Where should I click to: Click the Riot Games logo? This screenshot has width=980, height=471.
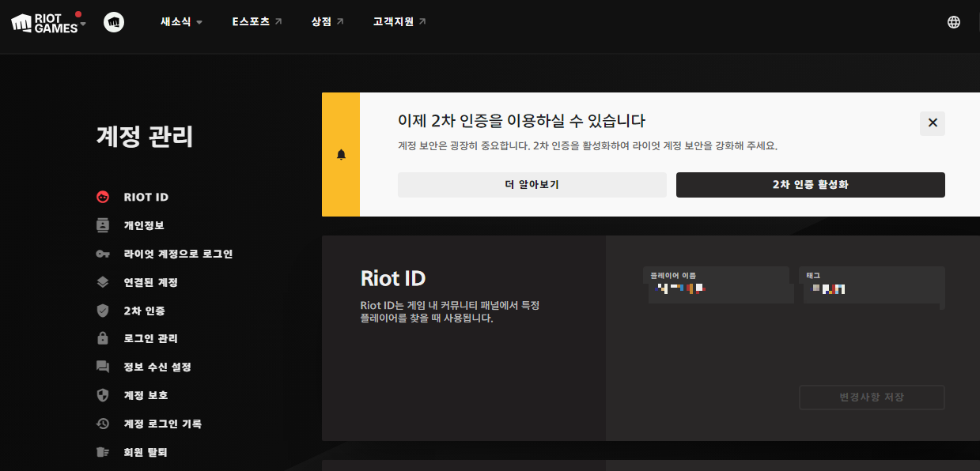point(44,22)
